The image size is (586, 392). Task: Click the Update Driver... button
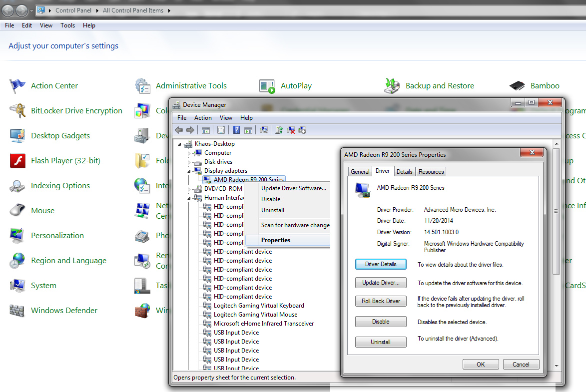[x=381, y=283]
